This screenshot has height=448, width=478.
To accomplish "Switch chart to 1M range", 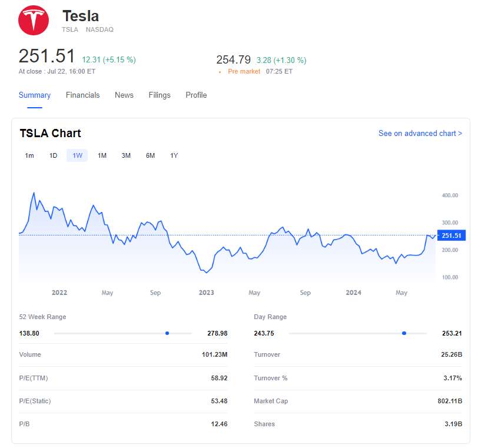I will point(102,155).
